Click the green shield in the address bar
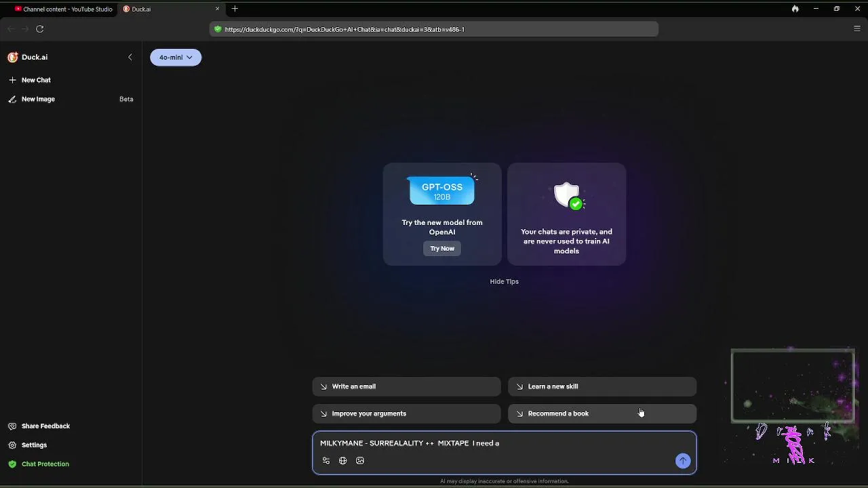This screenshot has width=868, height=488. (x=218, y=29)
